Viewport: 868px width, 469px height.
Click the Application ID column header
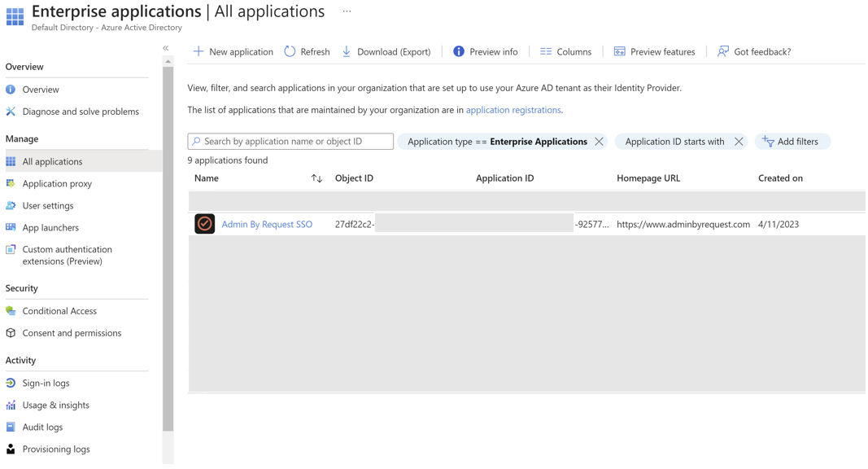(505, 178)
